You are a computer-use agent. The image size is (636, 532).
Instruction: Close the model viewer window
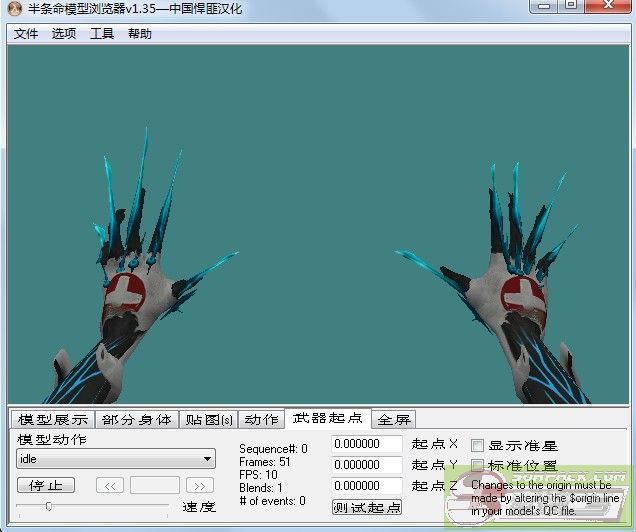608,6
